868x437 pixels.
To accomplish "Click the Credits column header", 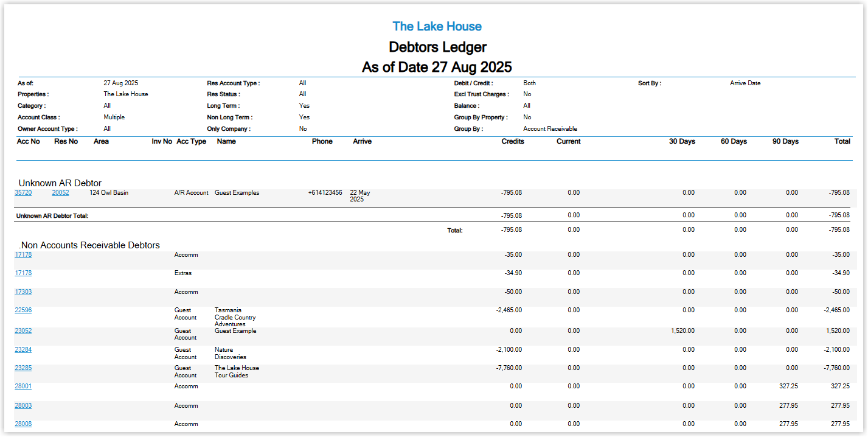I will pyautogui.click(x=513, y=141).
